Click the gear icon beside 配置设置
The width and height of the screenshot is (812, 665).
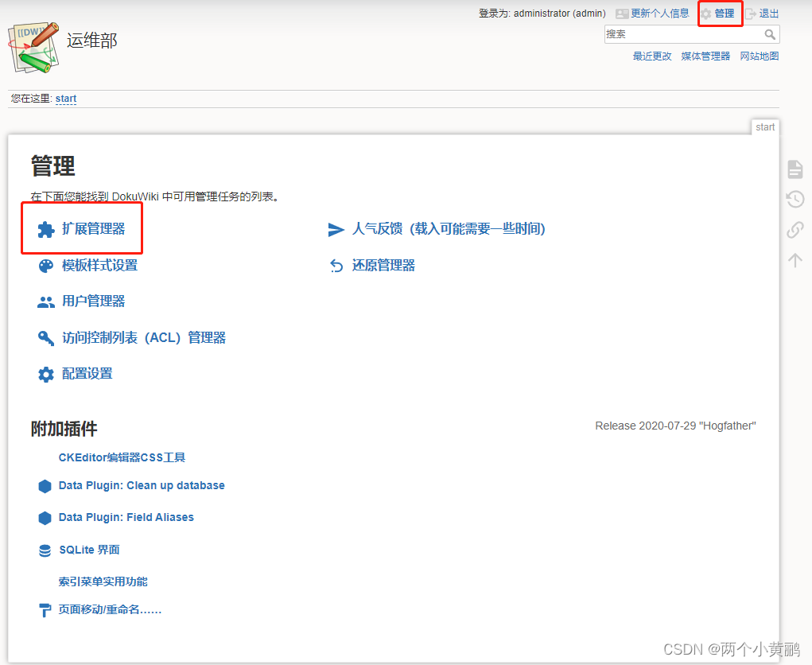pyautogui.click(x=46, y=375)
